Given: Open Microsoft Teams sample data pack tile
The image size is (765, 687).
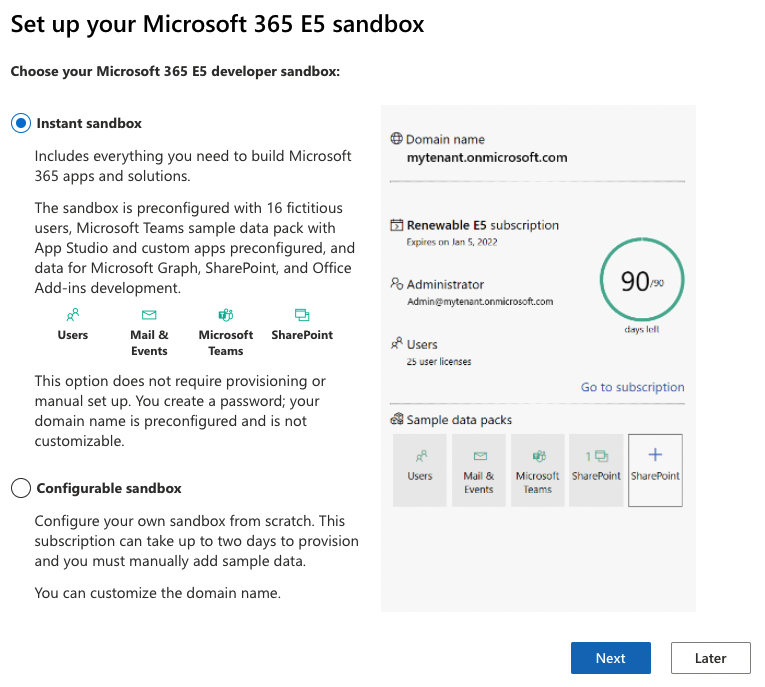Looking at the screenshot, I should coord(538,469).
